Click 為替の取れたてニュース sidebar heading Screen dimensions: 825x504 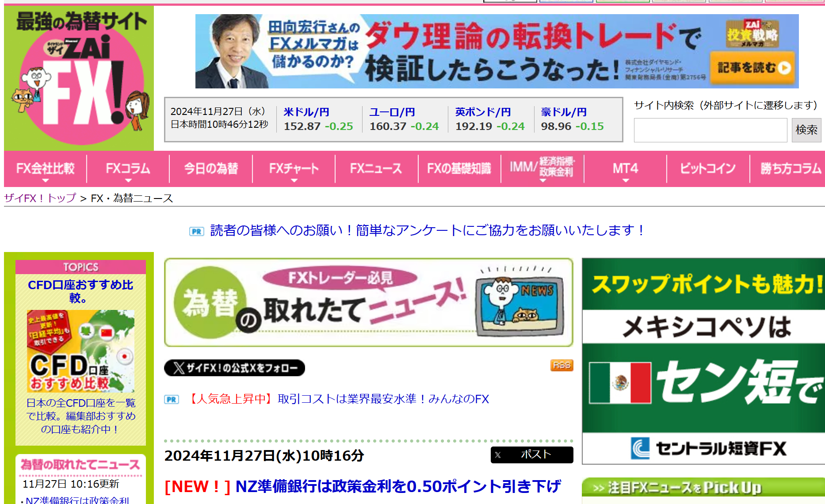(x=80, y=465)
